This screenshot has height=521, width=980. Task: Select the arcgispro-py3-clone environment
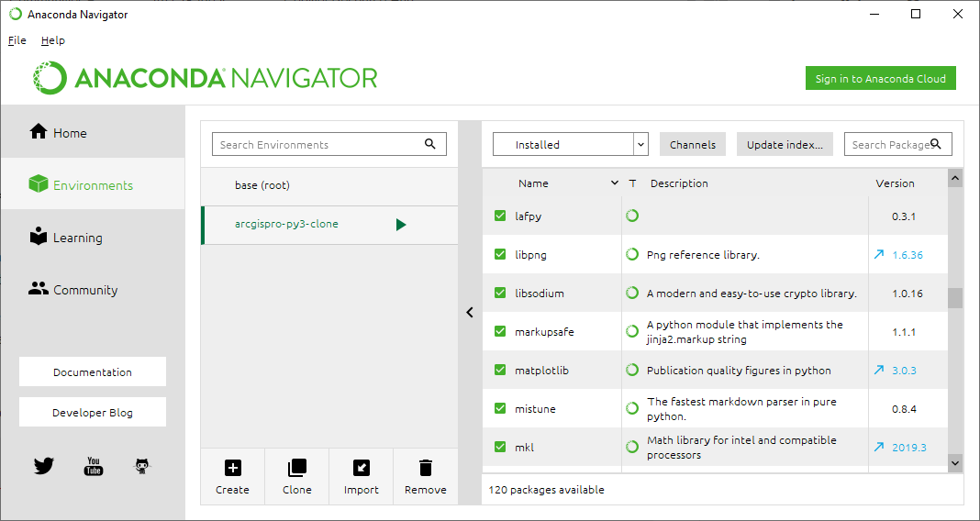coord(329,224)
